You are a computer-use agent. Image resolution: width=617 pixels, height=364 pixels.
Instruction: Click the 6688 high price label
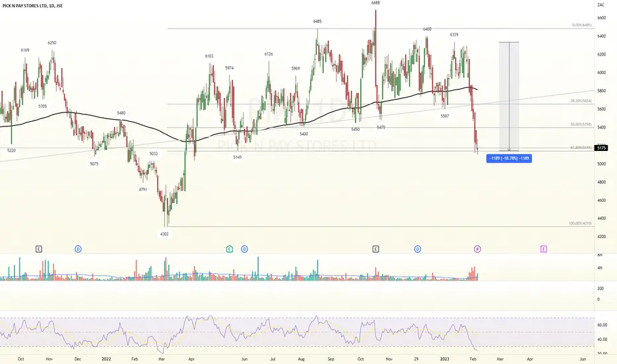pos(375,3)
